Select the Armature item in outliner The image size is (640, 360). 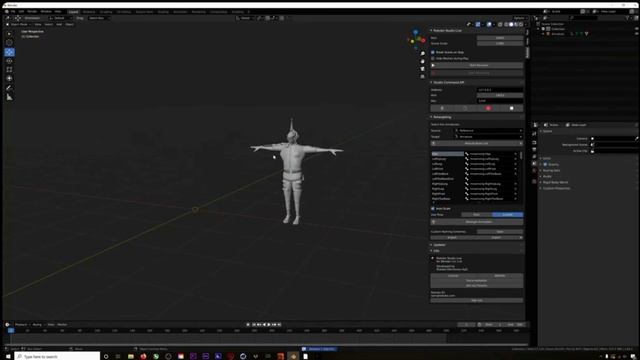pyautogui.click(x=558, y=34)
